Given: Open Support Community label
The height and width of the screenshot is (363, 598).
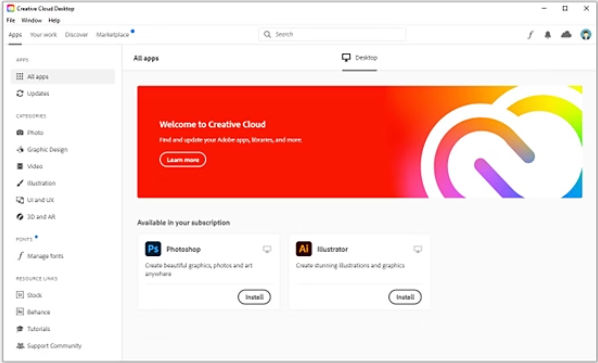Looking at the screenshot, I should [54, 345].
